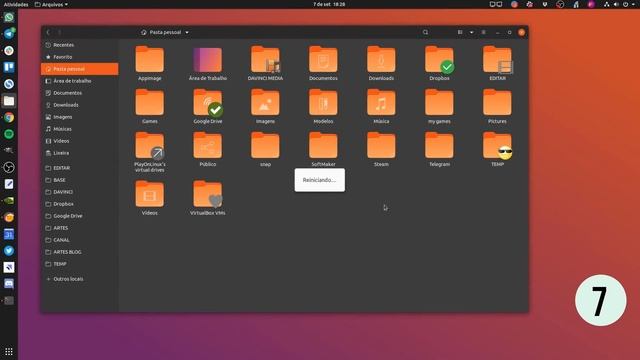
Task: Open the Dropbox bookmark in sidebar
Action: pos(80,204)
